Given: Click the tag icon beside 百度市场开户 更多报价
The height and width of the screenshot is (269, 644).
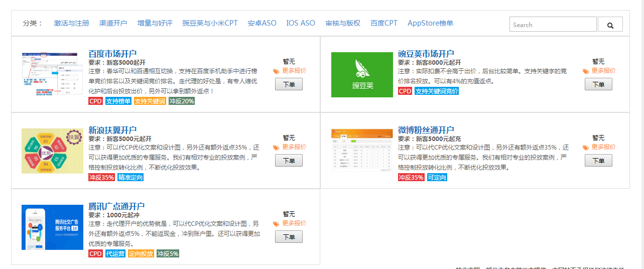Looking at the screenshot, I should point(276,71).
